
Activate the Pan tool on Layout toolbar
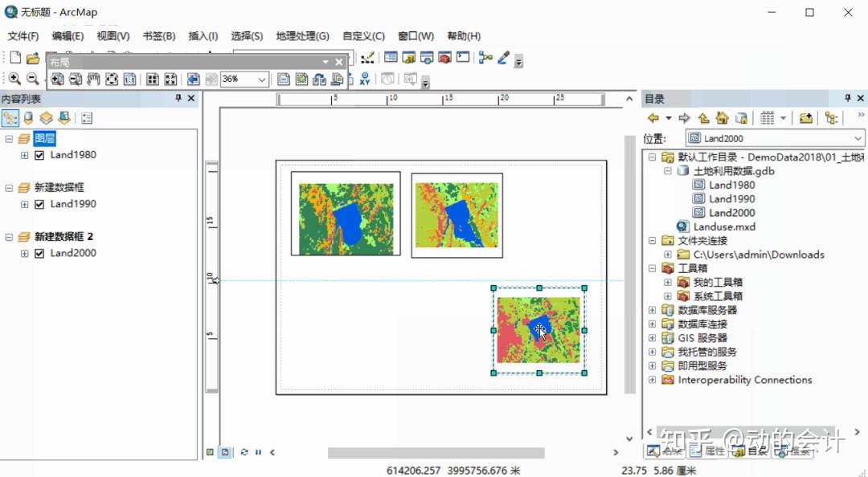tap(92, 79)
